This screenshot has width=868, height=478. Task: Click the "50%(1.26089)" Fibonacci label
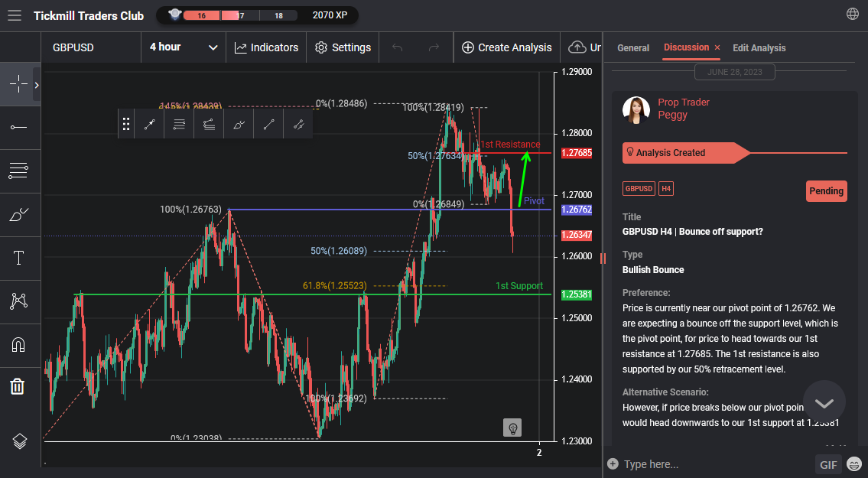coord(338,251)
